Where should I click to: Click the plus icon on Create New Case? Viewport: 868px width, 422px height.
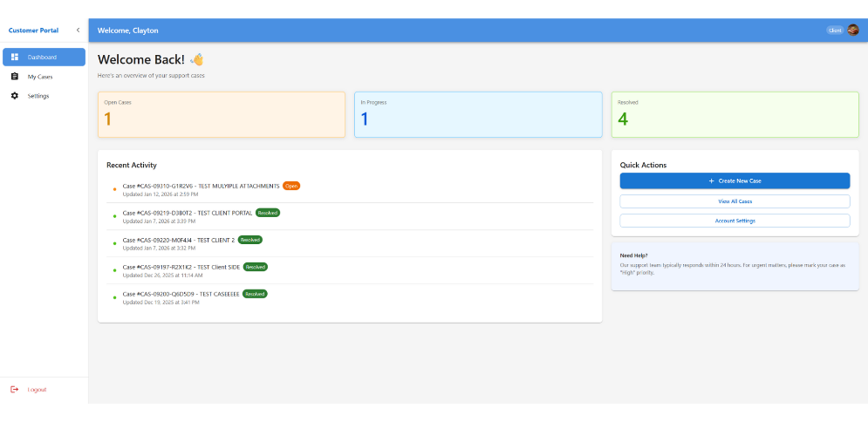[x=711, y=180]
